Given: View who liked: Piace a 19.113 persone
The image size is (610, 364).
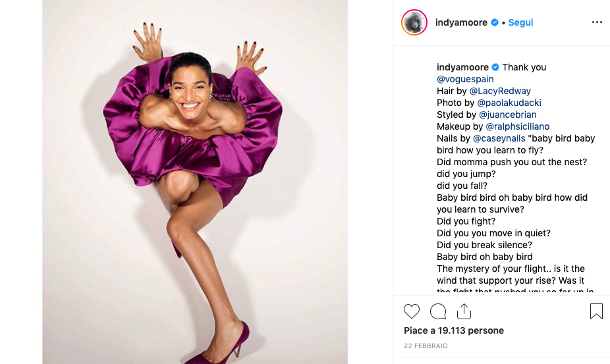Looking at the screenshot, I should (454, 330).
